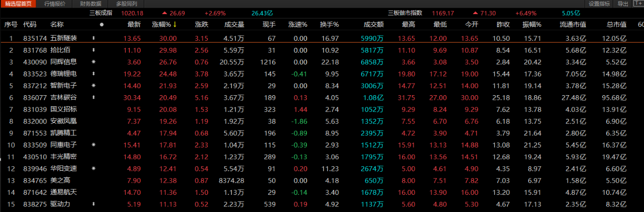Click the 导出 export button
Image resolution: width=644 pixels, height=212 pixels.
click(623, 4)
